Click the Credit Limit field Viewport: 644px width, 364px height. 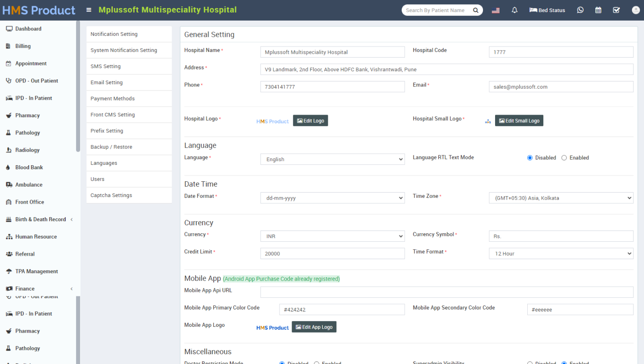point(332,253)
